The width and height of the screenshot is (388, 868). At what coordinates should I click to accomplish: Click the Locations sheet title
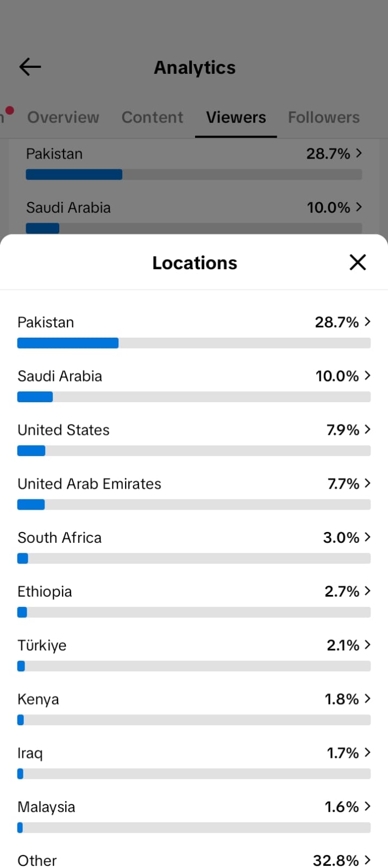coord(195,263)
